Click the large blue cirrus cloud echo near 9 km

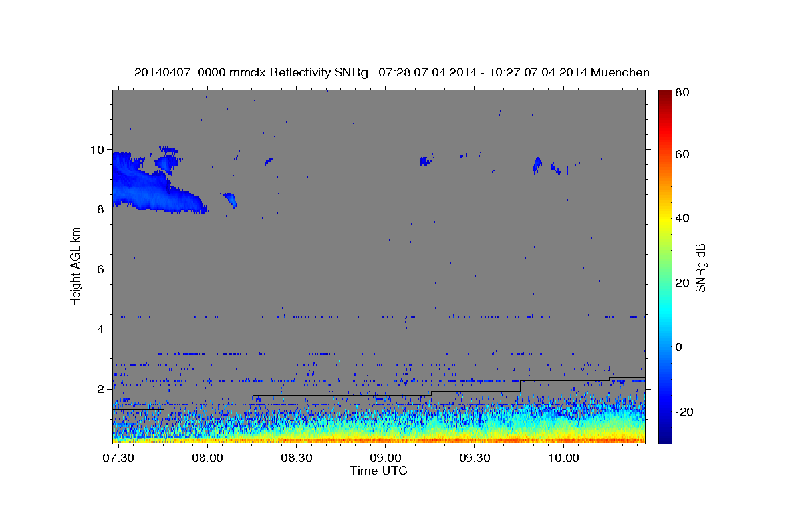150,186
